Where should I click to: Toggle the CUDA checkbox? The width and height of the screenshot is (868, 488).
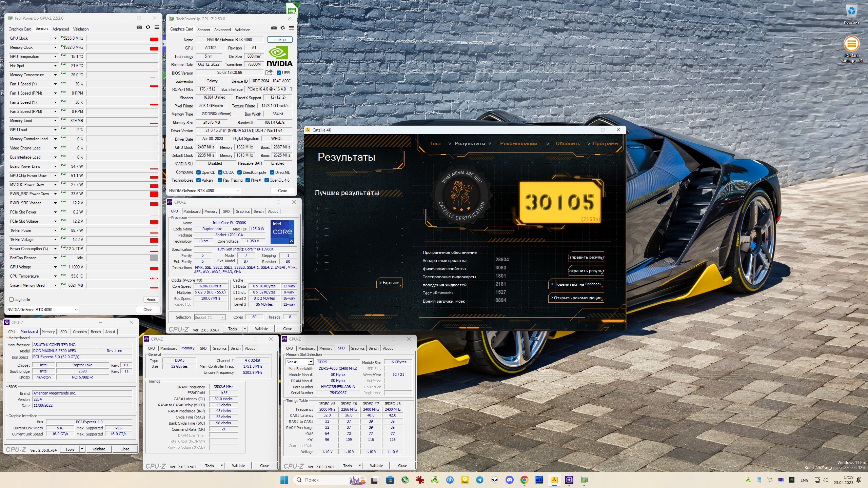pyautogui.click(x=220, y=172)
